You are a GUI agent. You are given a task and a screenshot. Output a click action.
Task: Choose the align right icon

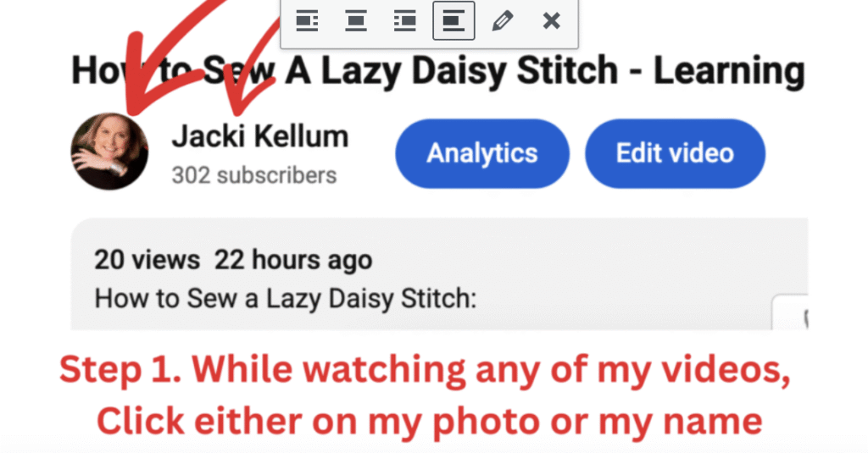click(404, 21)
